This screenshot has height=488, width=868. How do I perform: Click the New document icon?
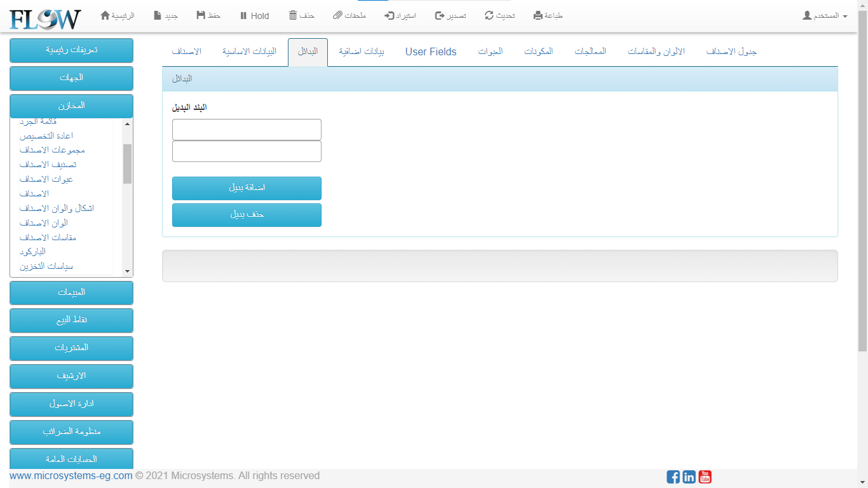(158, 15)
